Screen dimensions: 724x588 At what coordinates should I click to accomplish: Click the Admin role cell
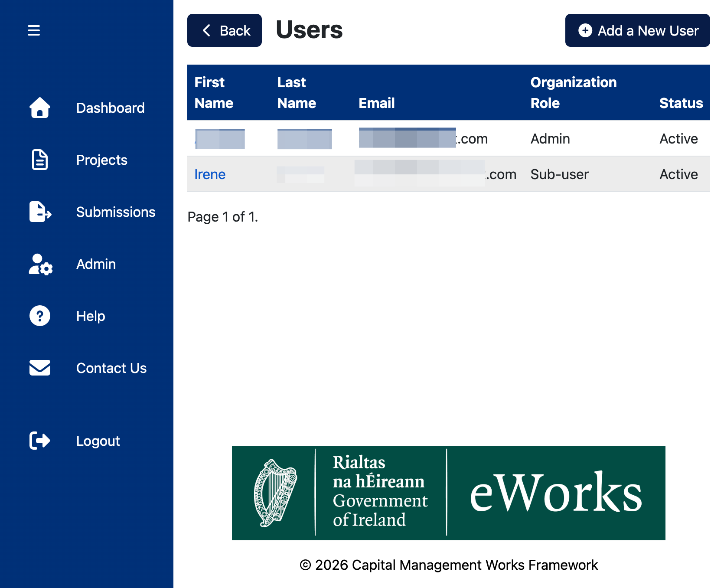(550, 139)
